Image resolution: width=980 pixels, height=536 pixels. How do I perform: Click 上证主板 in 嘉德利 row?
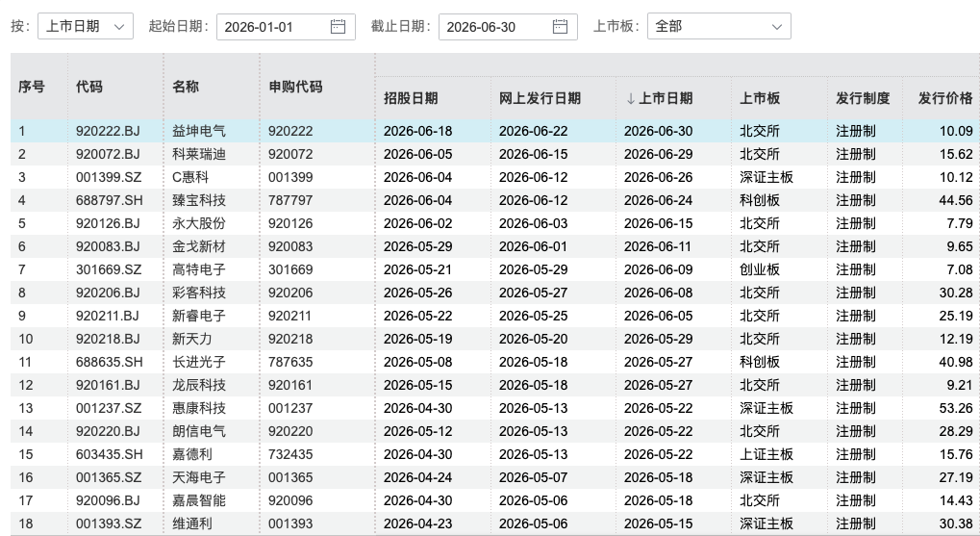click(x=766, y=455)
